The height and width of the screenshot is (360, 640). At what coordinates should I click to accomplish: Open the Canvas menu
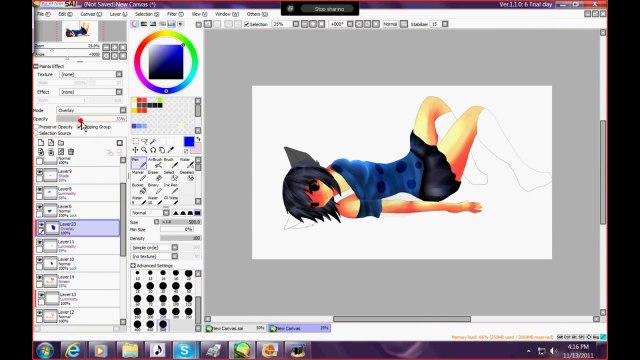[x=91, y=14]
